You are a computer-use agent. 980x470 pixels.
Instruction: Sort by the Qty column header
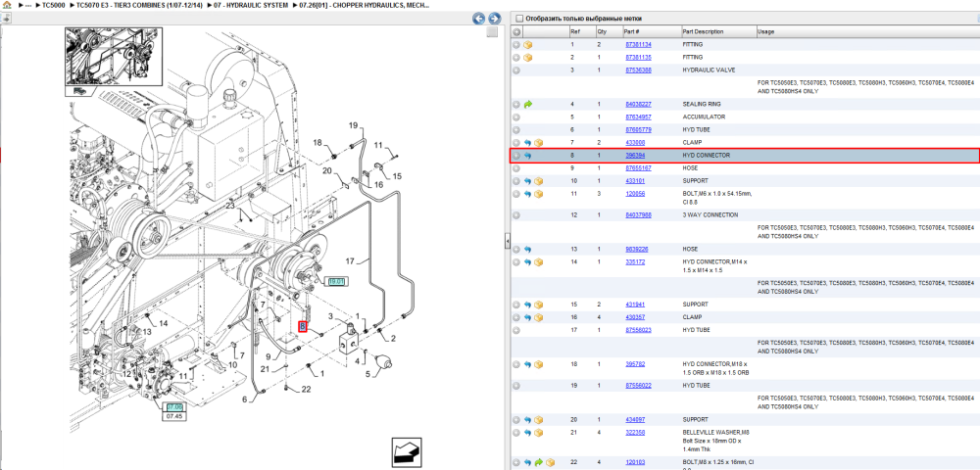tap(602, 32)
